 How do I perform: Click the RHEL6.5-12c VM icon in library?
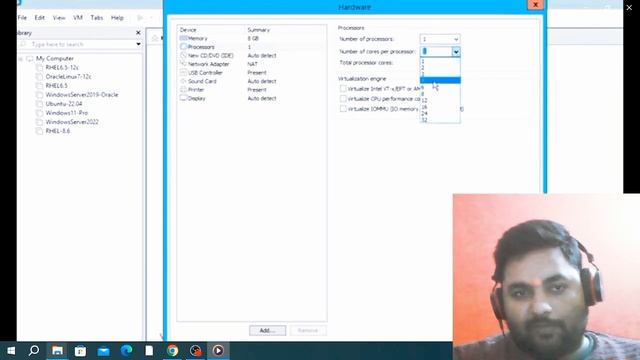point(39,67)
